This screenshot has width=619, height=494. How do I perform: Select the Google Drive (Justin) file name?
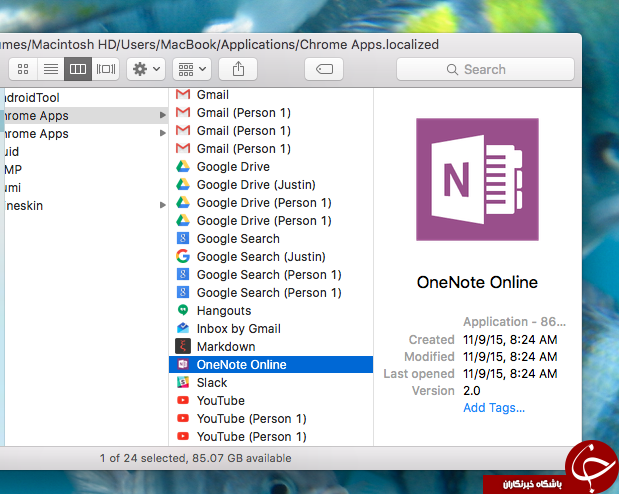tap(256, 185)
